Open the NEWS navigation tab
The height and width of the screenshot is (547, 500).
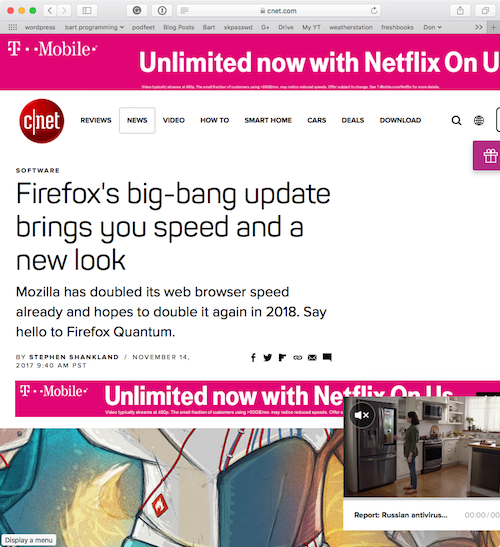(137, 120)
